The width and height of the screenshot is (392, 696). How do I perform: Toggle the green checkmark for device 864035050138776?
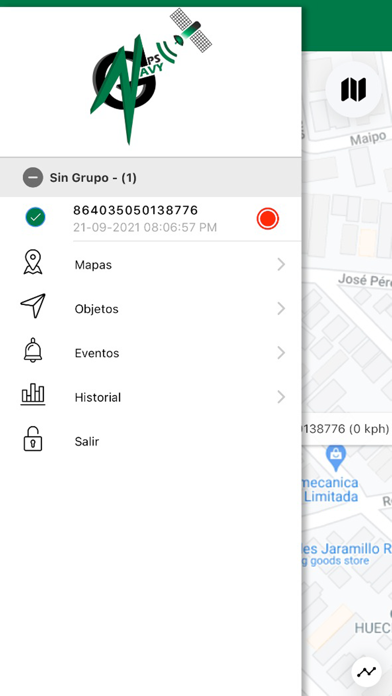coord(35,217)
